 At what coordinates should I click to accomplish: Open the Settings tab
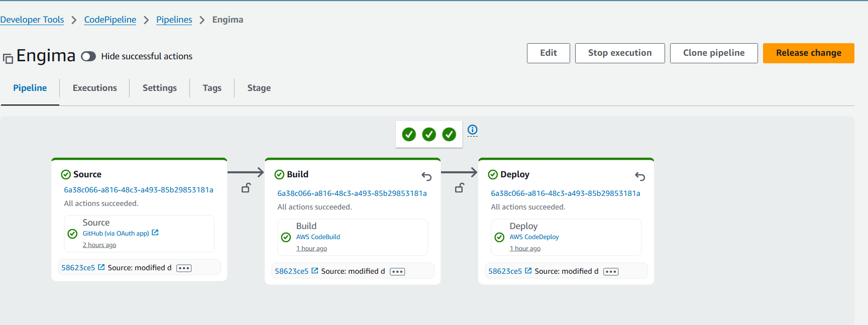tap(160, 88)
